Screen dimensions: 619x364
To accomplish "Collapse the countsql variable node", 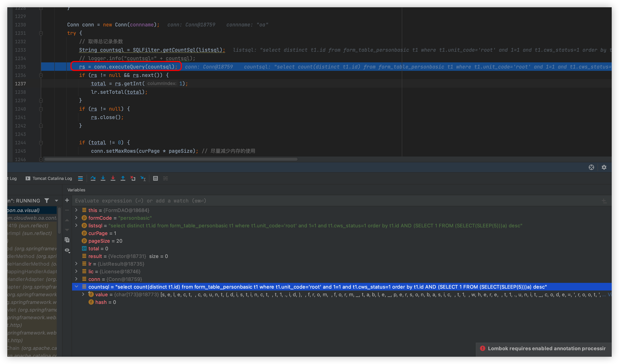I will 76,286.
